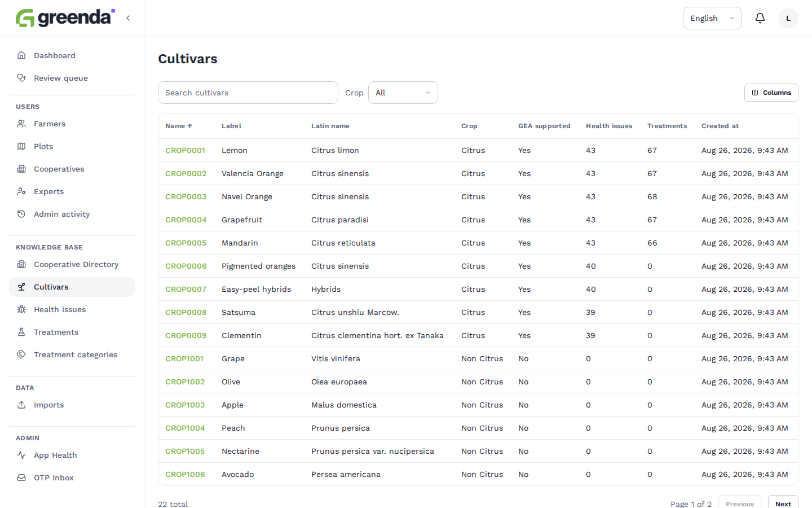The width and height of the screenshot is (812, 508).
Task: Open the Review queue page
Action: [x=72, y=78]
